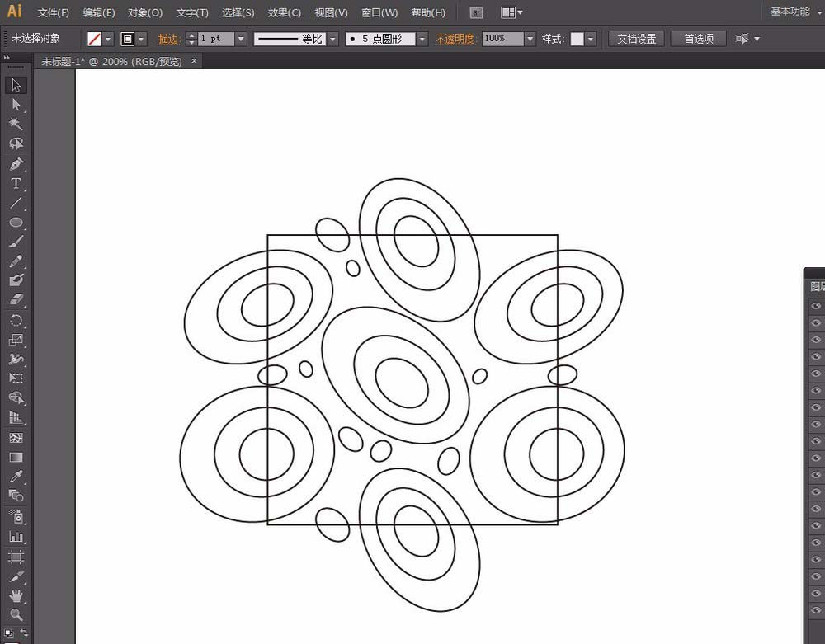
Task: Select the Eyedropper tool
Action: pyautogui.click(x=16, y=477)
